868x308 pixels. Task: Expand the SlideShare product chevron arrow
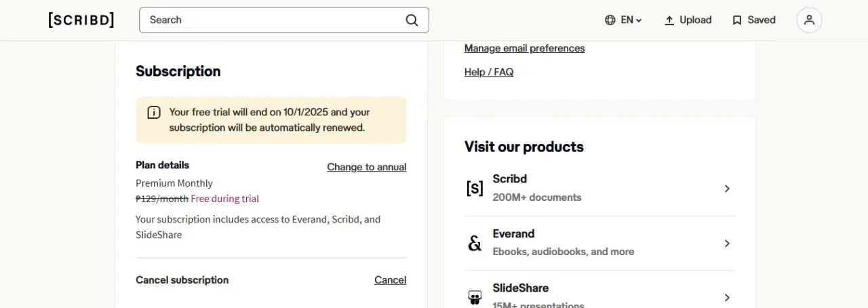click(727, 297)
